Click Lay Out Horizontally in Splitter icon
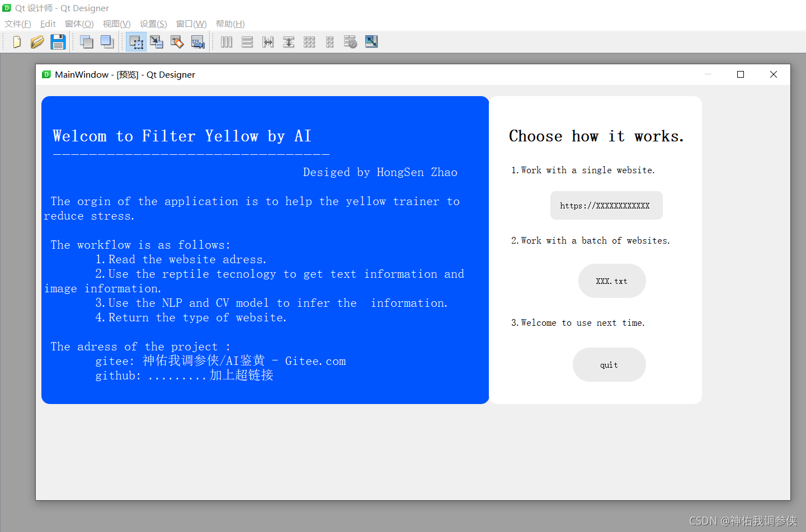Viewport: 806px width, 532px height. click(x=268, y=42)
